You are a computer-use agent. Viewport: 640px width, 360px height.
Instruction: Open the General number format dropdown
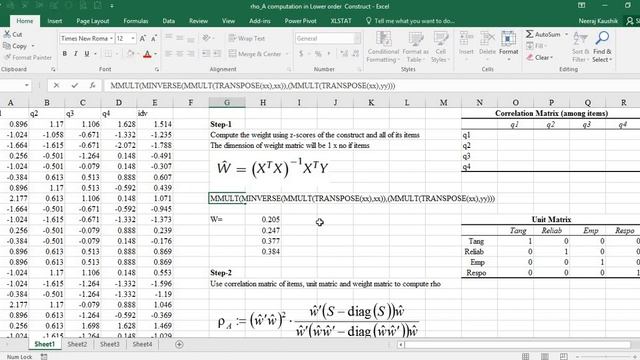pyautogui.click(x=357, y=38)
